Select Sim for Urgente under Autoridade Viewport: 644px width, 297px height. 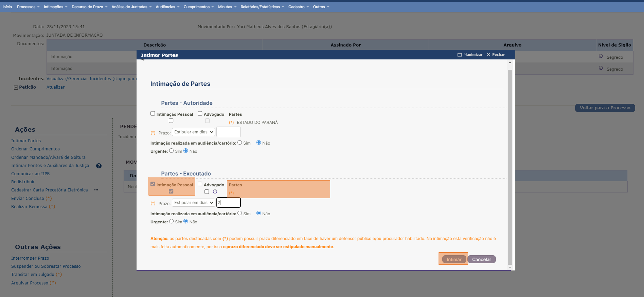(x=172, y=151)
